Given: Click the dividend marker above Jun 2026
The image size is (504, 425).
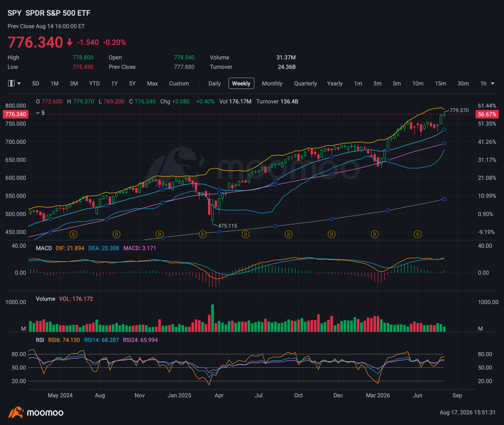Looking at the screenshot, I should pos(417,234).
